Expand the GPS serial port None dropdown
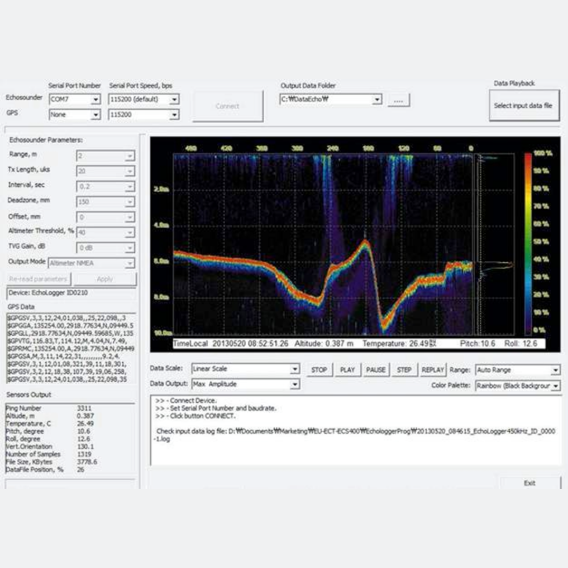Image resolution: width=568 pixels, height=568 pixels. pyautogui.click(x=75, y=115)
